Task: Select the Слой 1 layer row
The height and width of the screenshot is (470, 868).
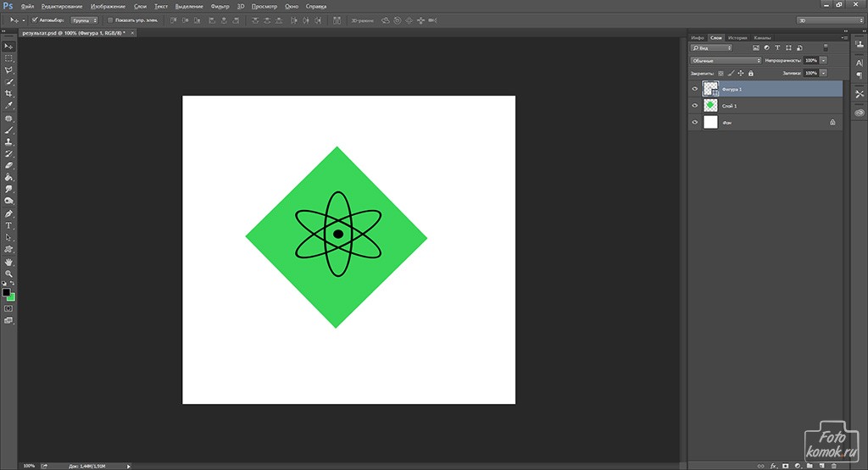Action: point(765,106)
